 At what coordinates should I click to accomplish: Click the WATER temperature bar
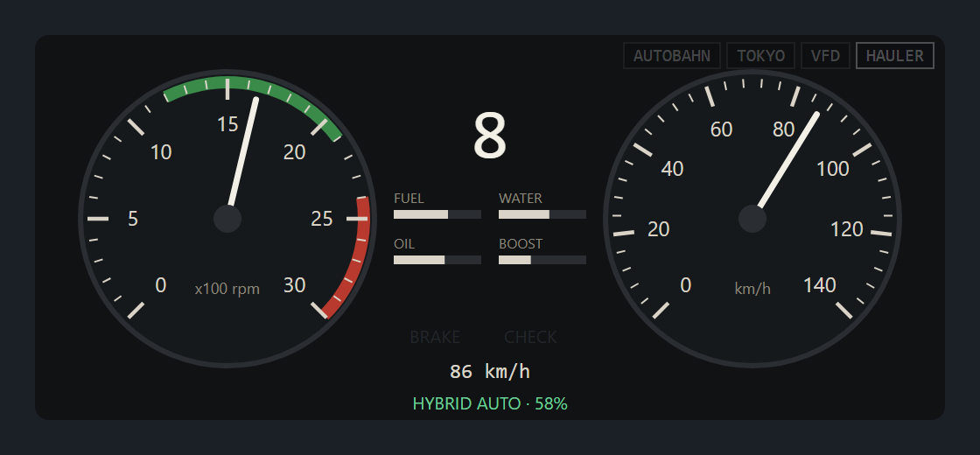click(542, 214)
